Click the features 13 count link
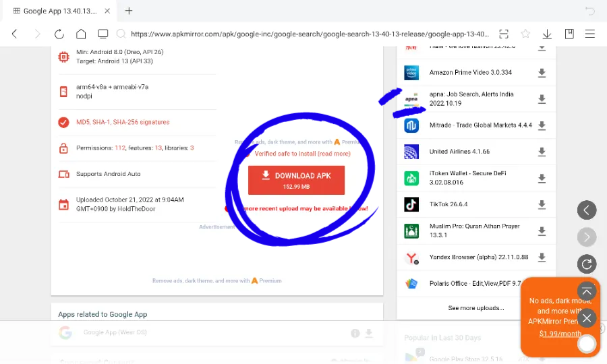The image size is (607, 364). pyautogui.click(x=158, y=148)
